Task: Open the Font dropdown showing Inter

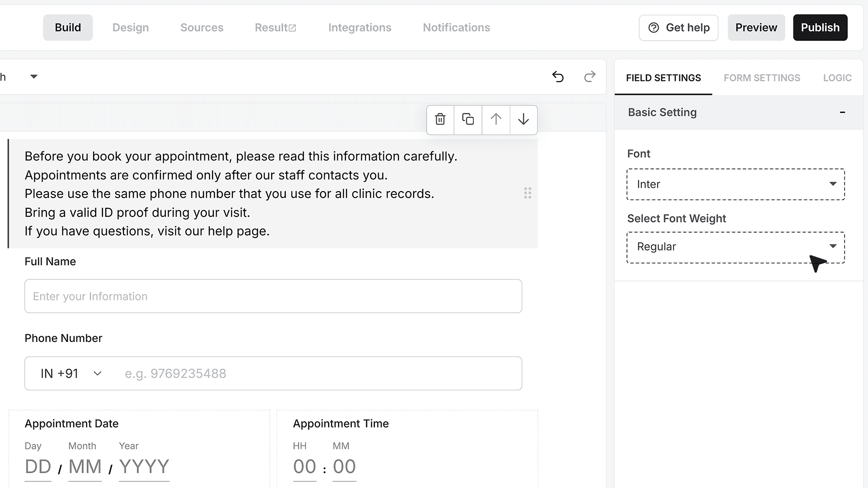Action: [x=736, y=184]
